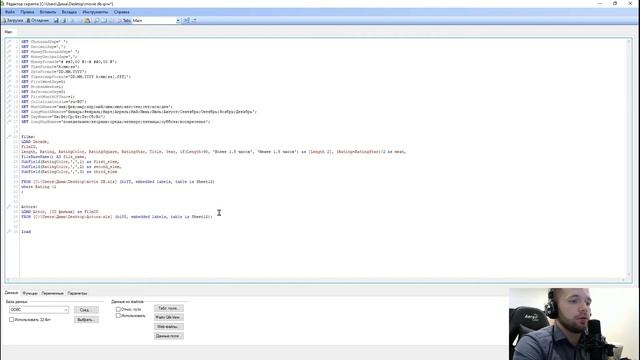Image resolution: width=640 pixels, height=360 pixels.
Task: Open the Правка menu
Action: pos(27,12)
